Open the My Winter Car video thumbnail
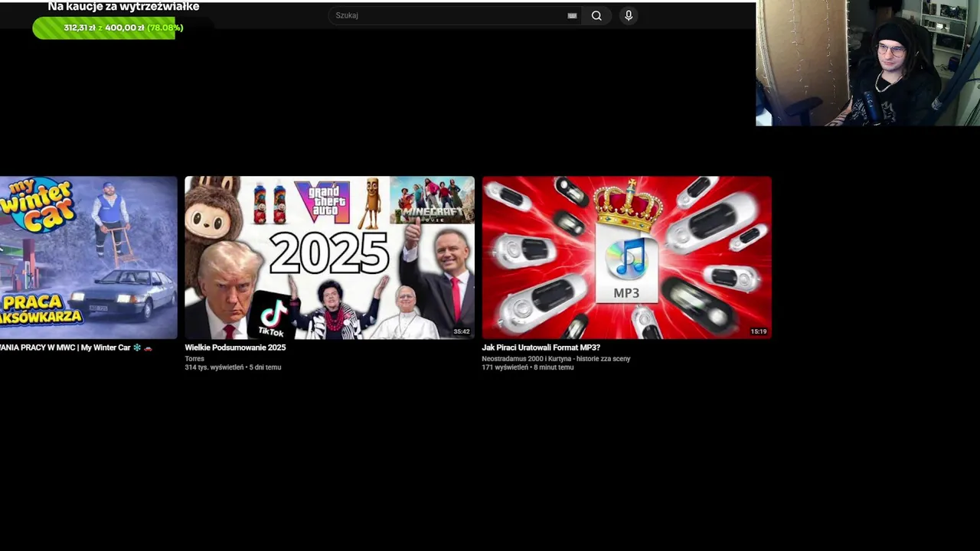This screenshot has width=980, height=551. click(x=88, y=258)
